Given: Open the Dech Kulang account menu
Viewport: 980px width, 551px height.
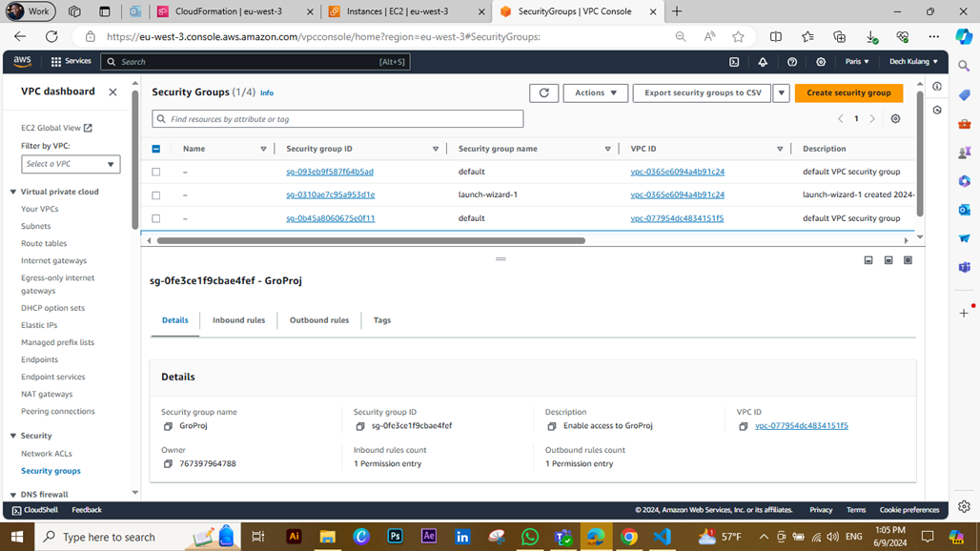Looking at the screenshot, I should coord(913,62).
